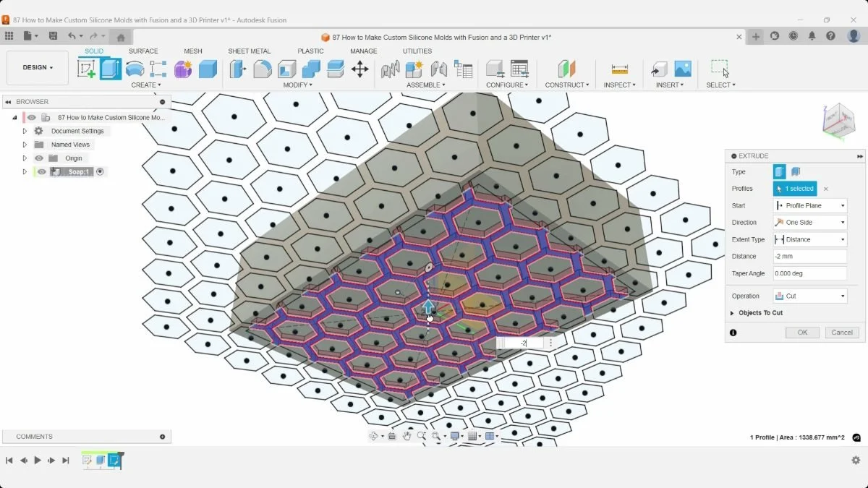Select the Shell tool

[x=286, y=69]
